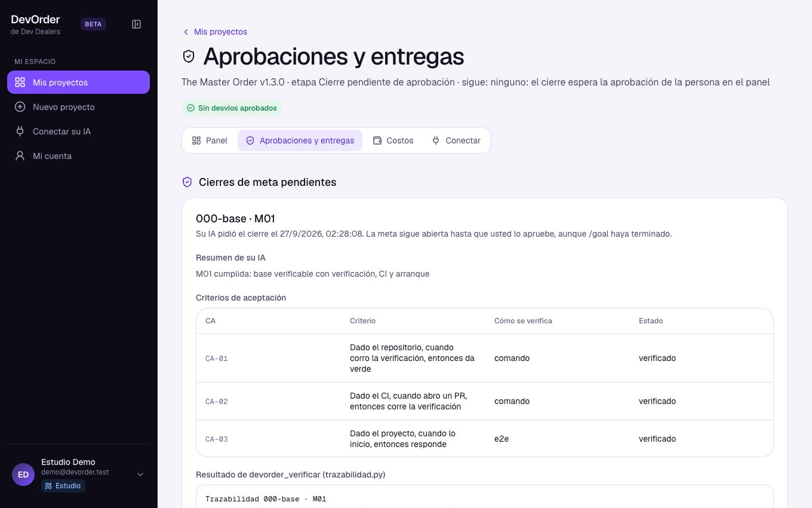The height and width of the screenshot is (508, 812).
Task: Switch to the Panel tab
Action: coord(210,140)
